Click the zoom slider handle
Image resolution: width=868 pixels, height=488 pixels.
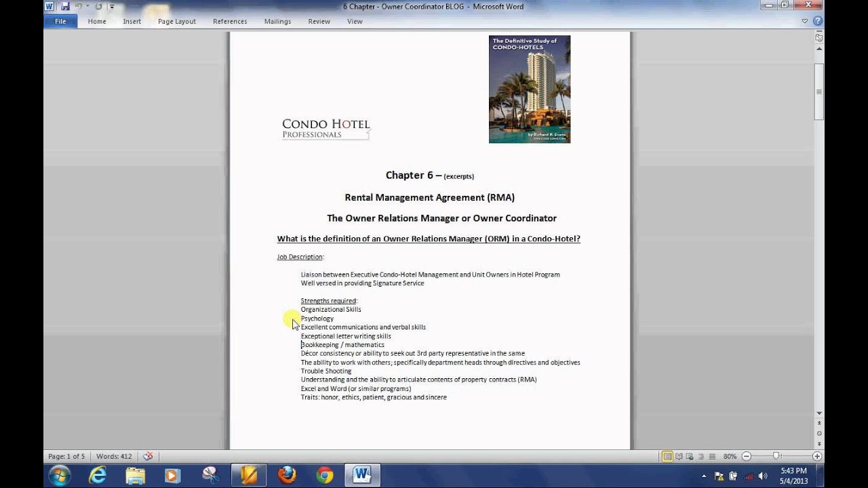click(776, 456)
